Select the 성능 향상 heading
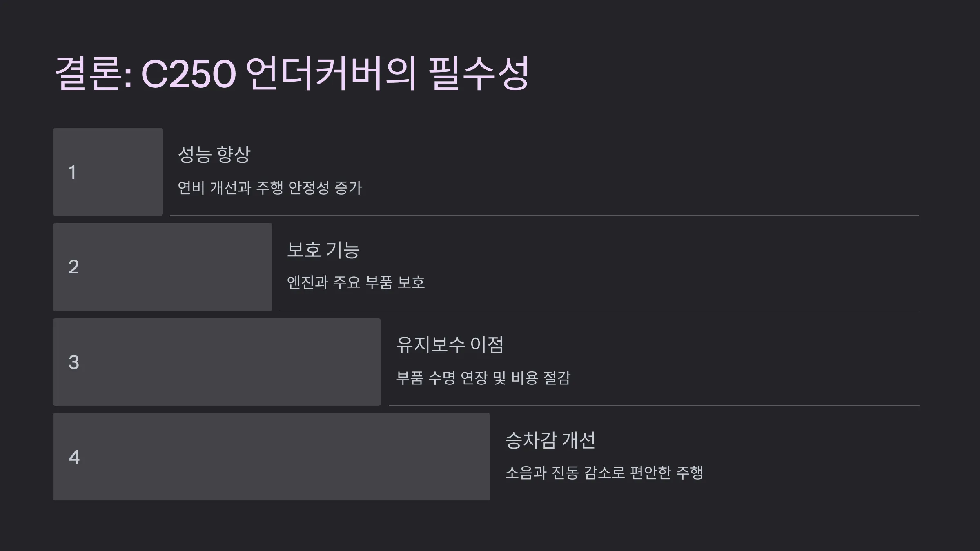The image size is (980, 551). (x=214, y=154)
